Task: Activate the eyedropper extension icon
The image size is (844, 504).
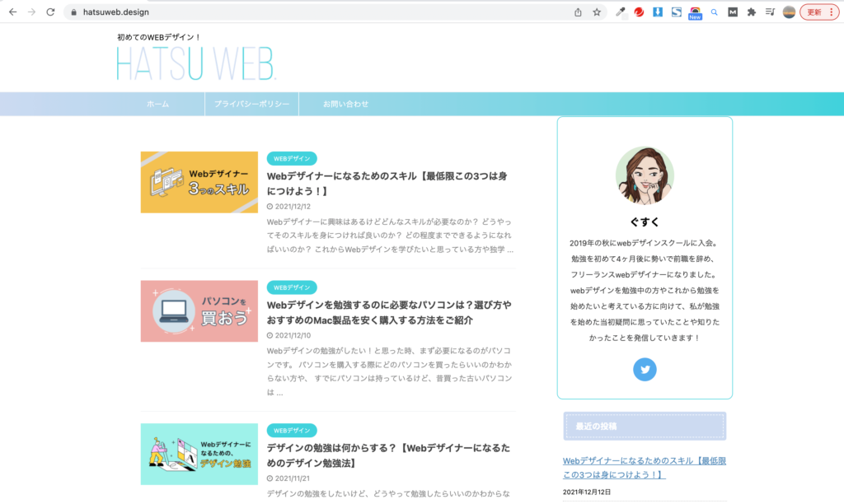Action: coord(621,12)
